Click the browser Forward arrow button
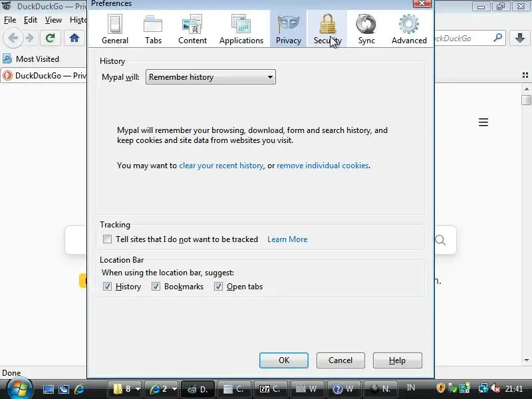Image resolution: width=532 pixels, height=399 pixels. click(x=30, y=38)
